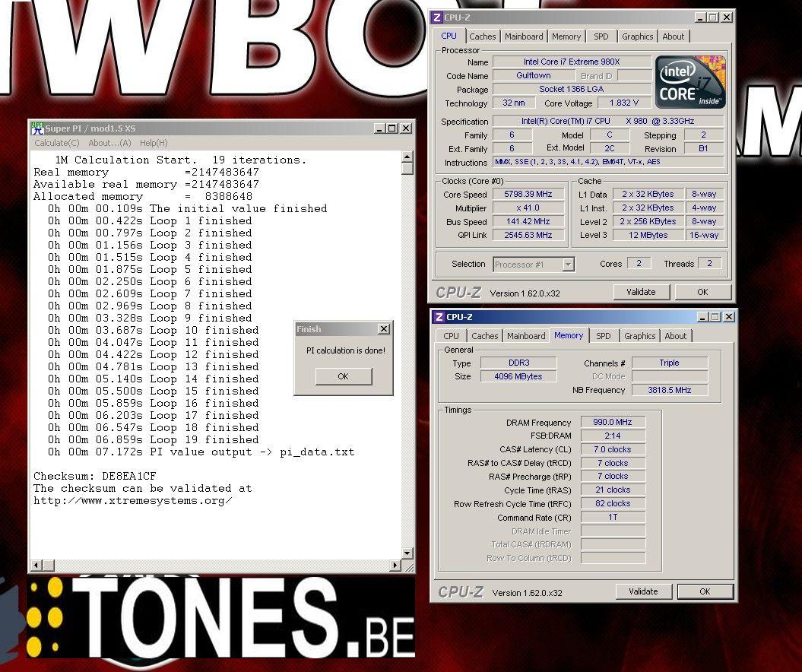
Task: Open Graphics tab in top CPU-Z window
Action: 637,36
